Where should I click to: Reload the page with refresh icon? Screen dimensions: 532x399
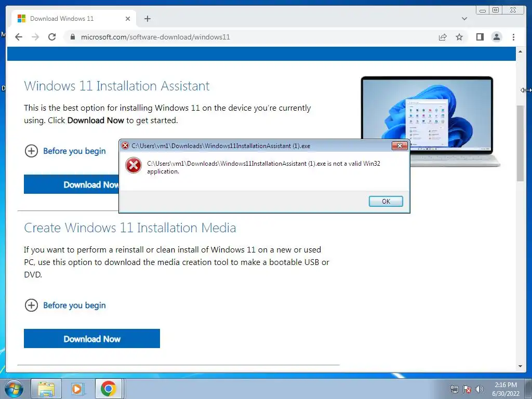pyautogui.click(x=52, y=37)
